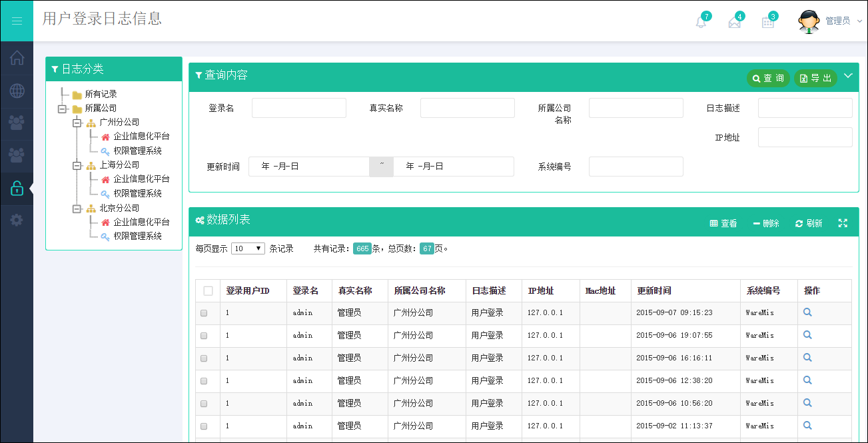Click the magnifier icon in first row 操作 column
868x443 pixels.
(807, 312)
